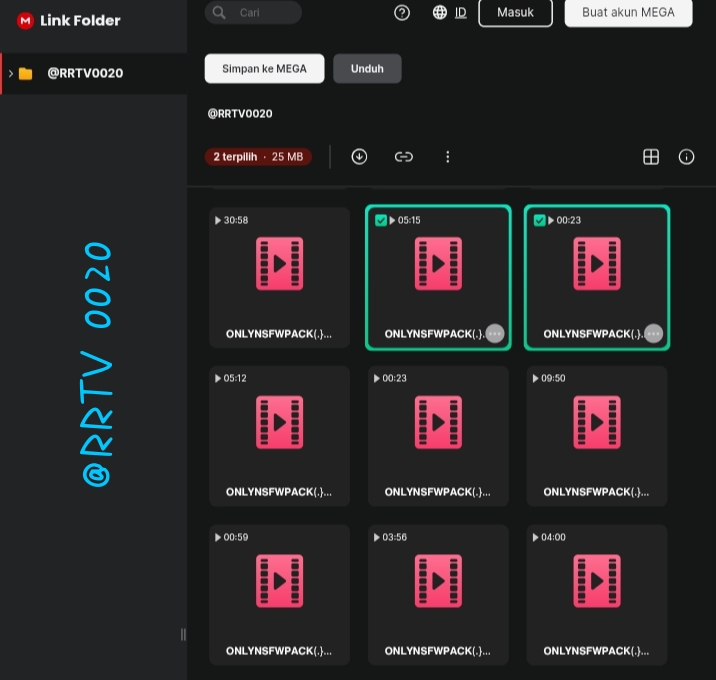Uncheck the checkbox on the selected 00:23 video
Screen dimensions: 716x680
pyautogui.click(x=539, y=221)
